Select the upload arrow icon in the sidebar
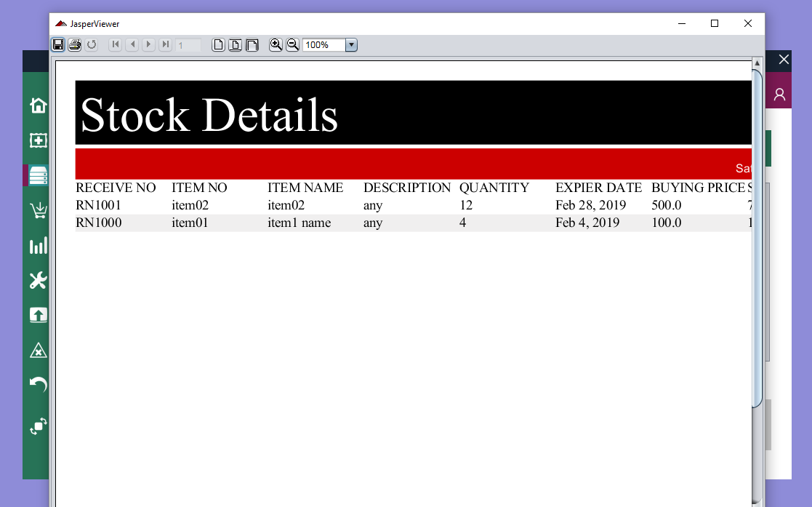The height and width of the screenshot is (507, 812). pos(37,315)
